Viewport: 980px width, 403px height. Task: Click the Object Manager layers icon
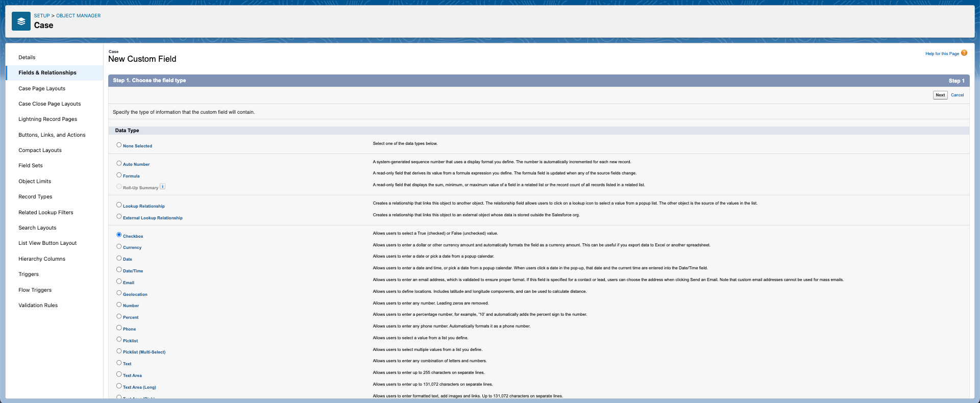click(21, 21)
